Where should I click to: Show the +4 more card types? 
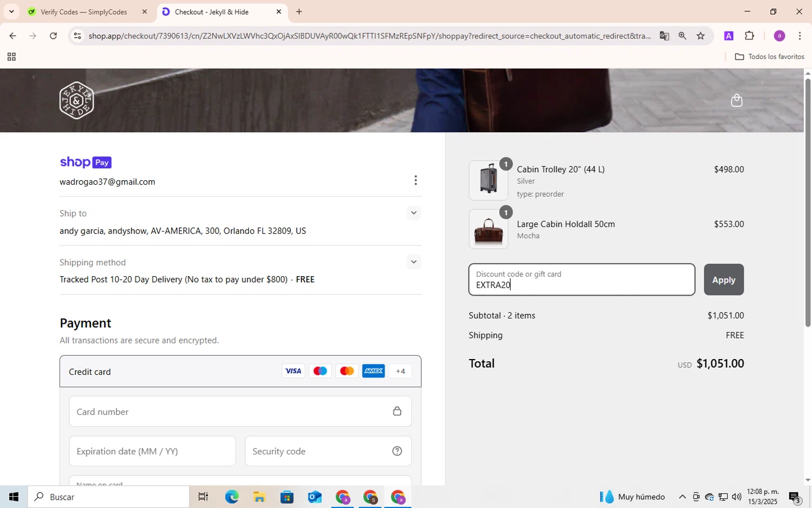click(x=401, y=371)
